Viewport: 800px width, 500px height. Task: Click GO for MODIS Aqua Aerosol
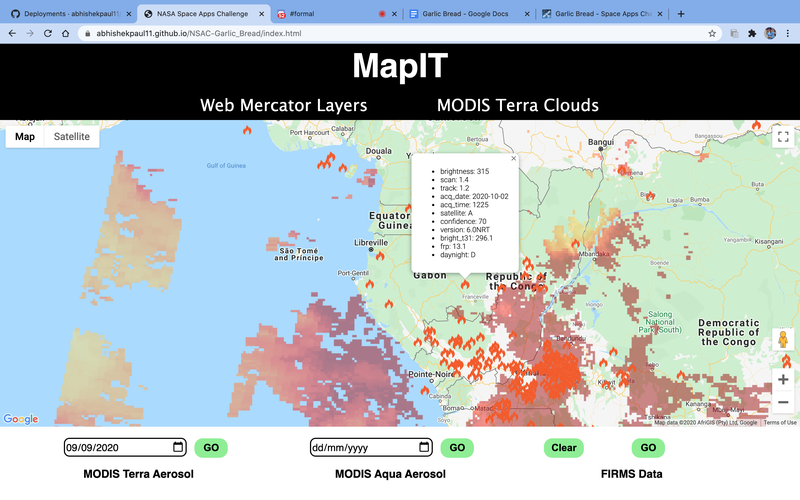click(x=457, y=447)
